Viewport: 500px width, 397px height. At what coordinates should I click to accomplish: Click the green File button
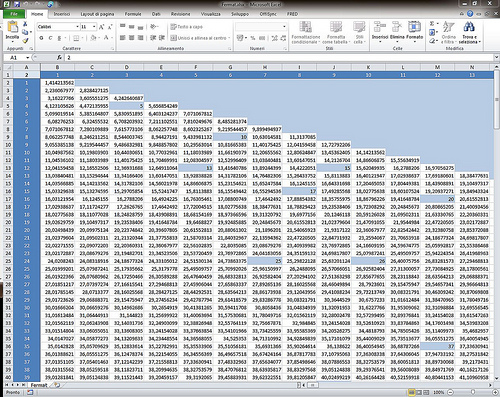(14, 14)
